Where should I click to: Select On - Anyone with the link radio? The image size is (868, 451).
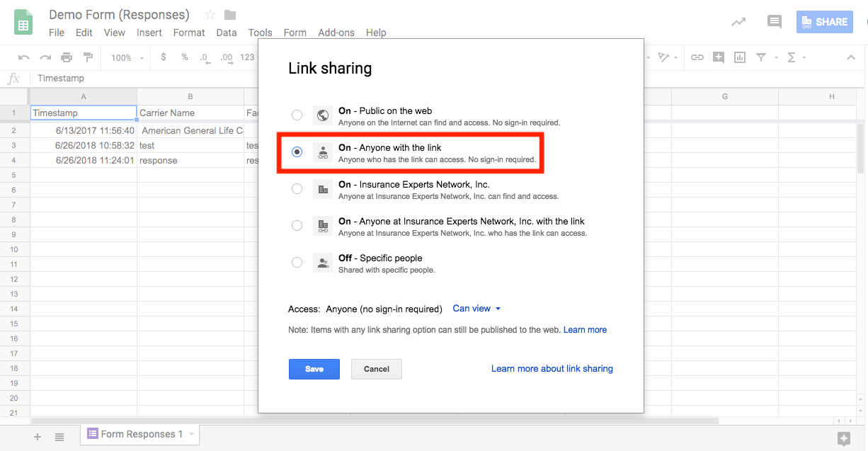[297, 152]
